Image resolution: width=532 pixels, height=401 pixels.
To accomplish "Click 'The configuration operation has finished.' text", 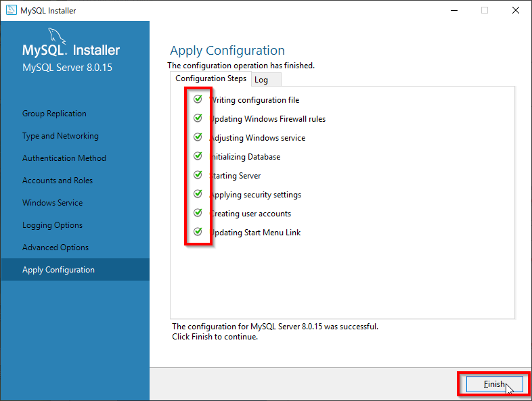I will (241, 66).
